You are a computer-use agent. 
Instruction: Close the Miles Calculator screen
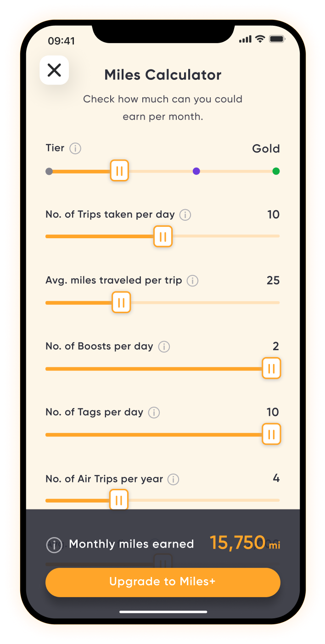coord(54,70)
